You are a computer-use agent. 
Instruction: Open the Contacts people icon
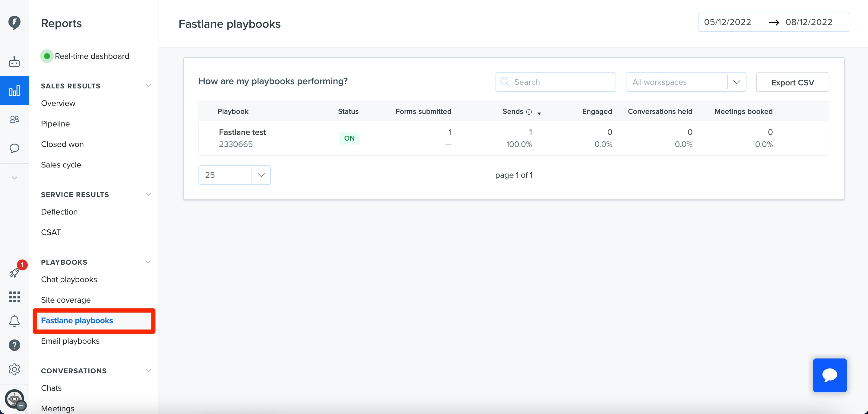(x=14, y=119)
